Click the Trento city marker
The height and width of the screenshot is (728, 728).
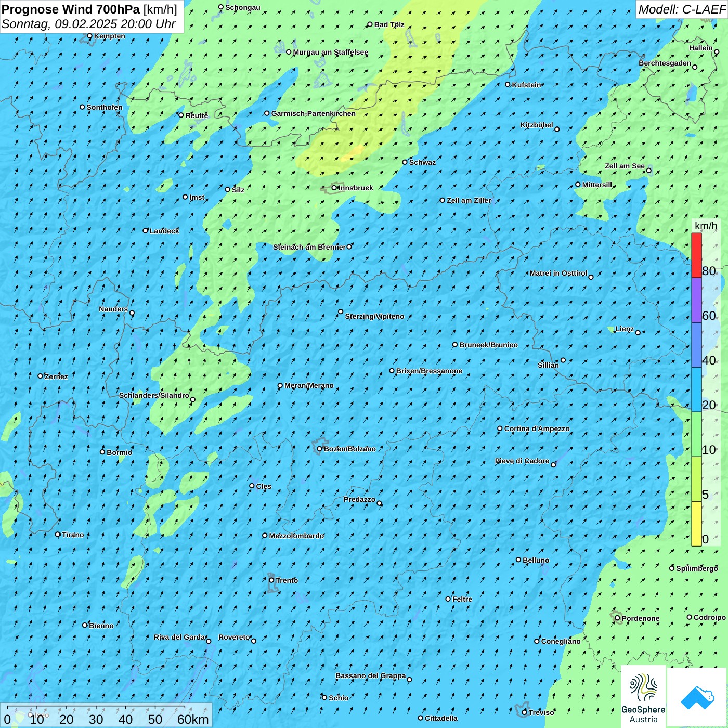pyautogui.click(x=271, y=580)
